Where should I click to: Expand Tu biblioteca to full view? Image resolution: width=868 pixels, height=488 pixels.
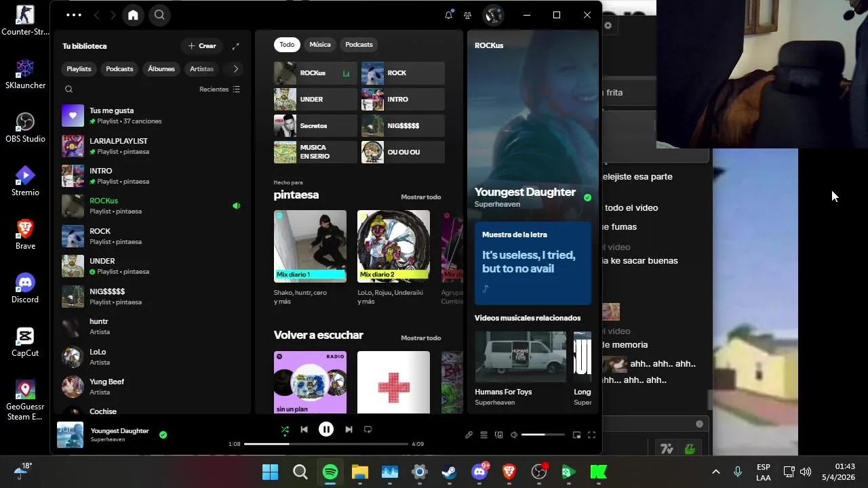pyautogui.click(x=235, y=46)
